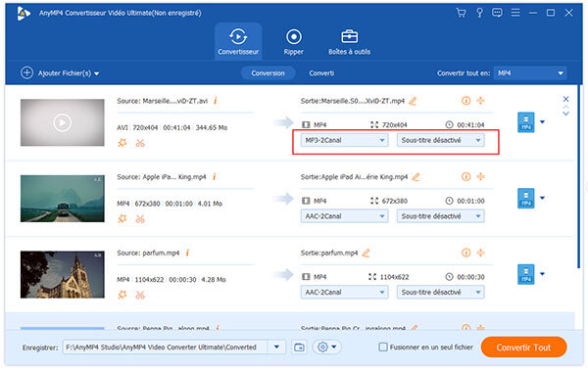Open the shopping cart icon

pos(461,13)
